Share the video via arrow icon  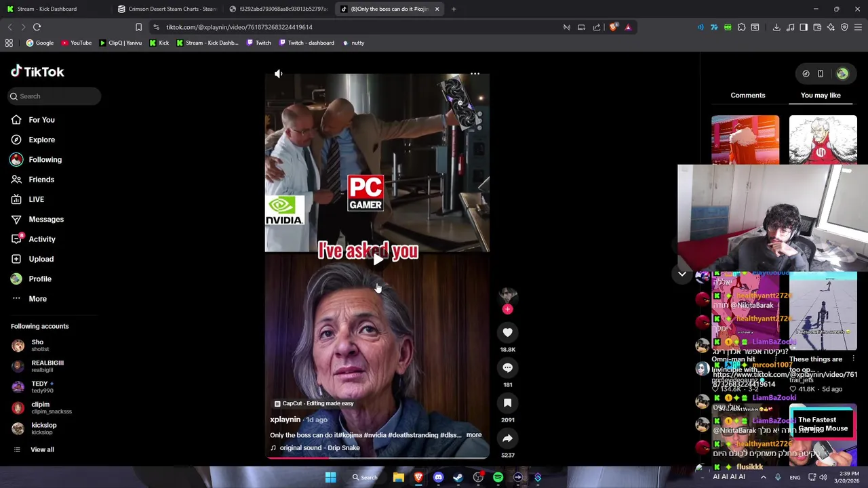507,438
